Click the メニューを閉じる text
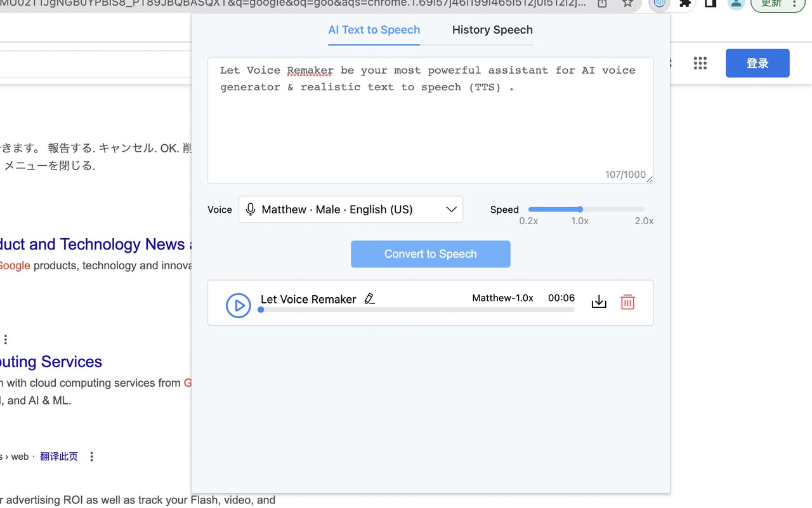Image resolution: width=812 pixels, height=508 pixels. pos(49,166)
